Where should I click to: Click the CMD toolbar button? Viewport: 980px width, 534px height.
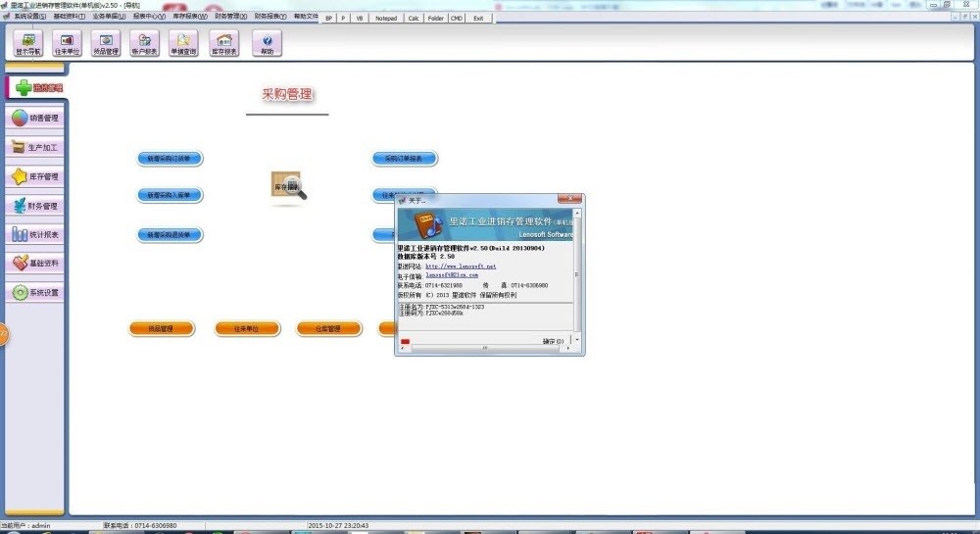[x=457, y=18]
